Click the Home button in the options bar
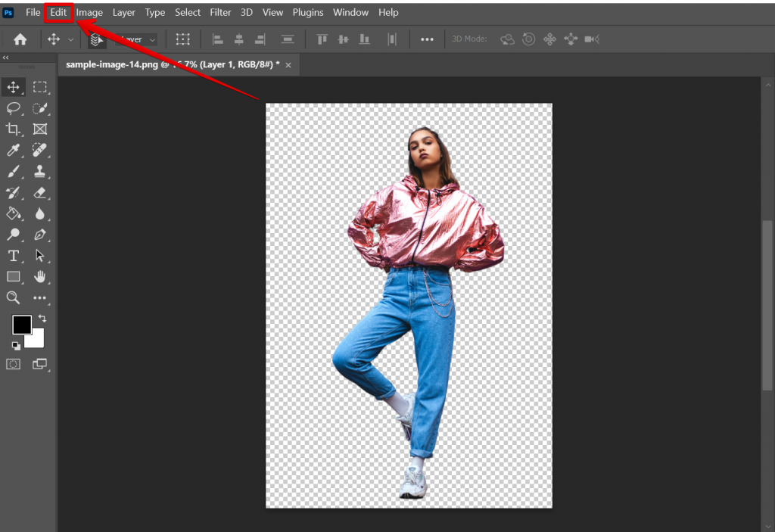 (x=20, y=39)
